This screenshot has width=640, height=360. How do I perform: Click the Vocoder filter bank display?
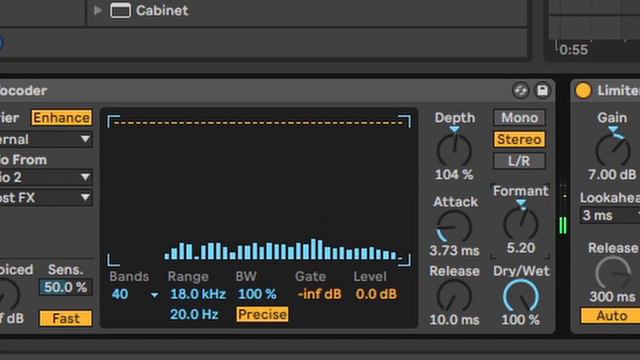pos(259,191)
